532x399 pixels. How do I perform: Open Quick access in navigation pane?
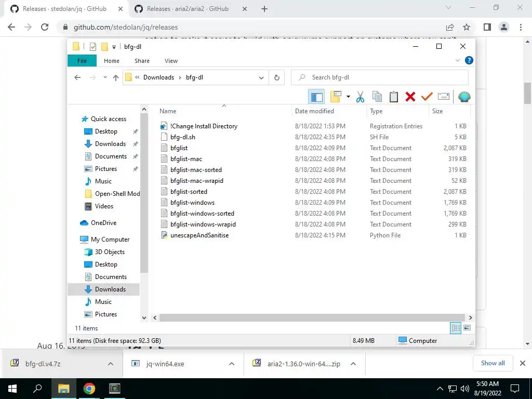click(x=108, y=119)
